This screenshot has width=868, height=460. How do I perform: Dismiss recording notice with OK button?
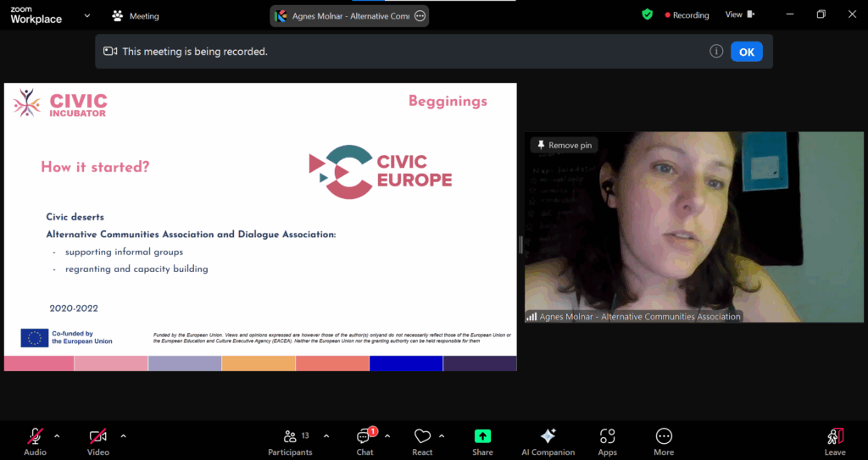pos(746,52)
